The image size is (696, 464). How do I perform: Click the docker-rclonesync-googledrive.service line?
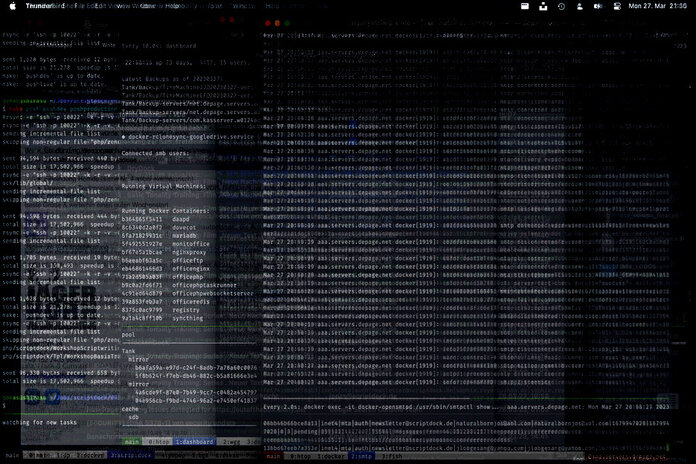point(187,137)
